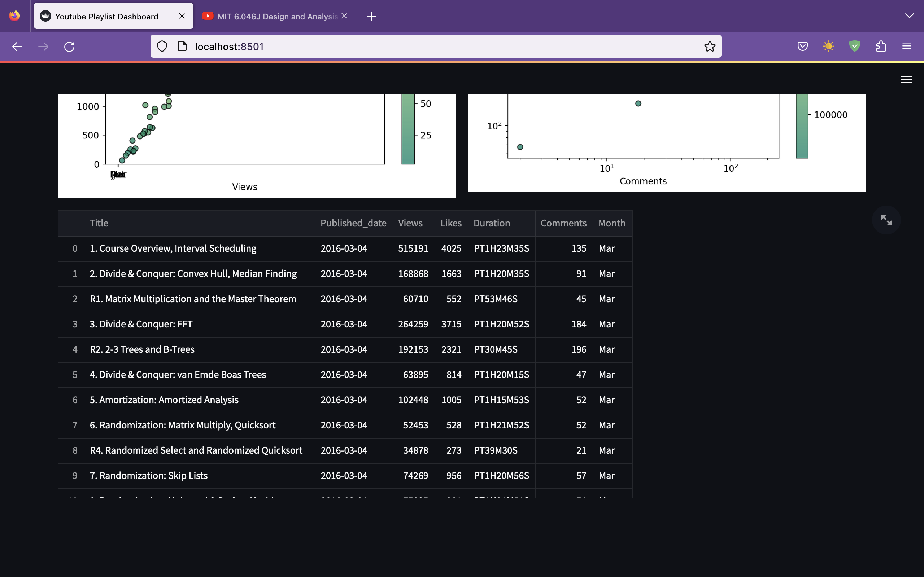The image size is (924, 577).
Task: Click the localhost:8501 address bar
Action: click(x=420, y=47)
